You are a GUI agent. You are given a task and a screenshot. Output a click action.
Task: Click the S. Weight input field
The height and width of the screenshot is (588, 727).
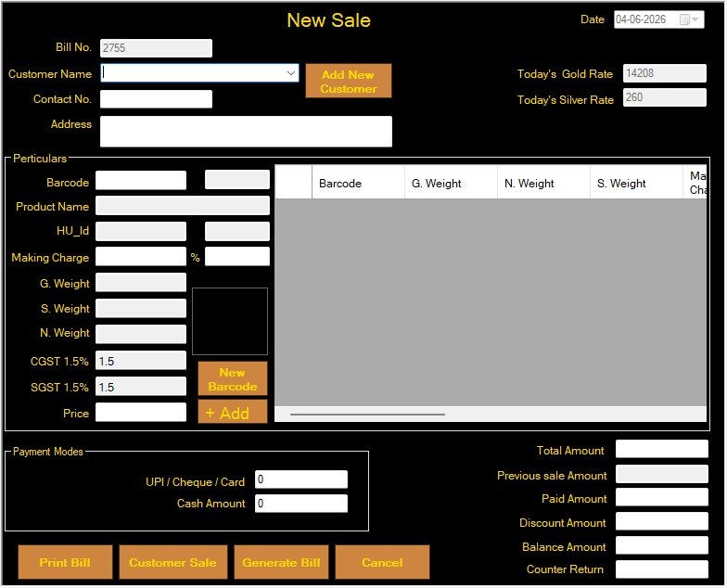141,308
